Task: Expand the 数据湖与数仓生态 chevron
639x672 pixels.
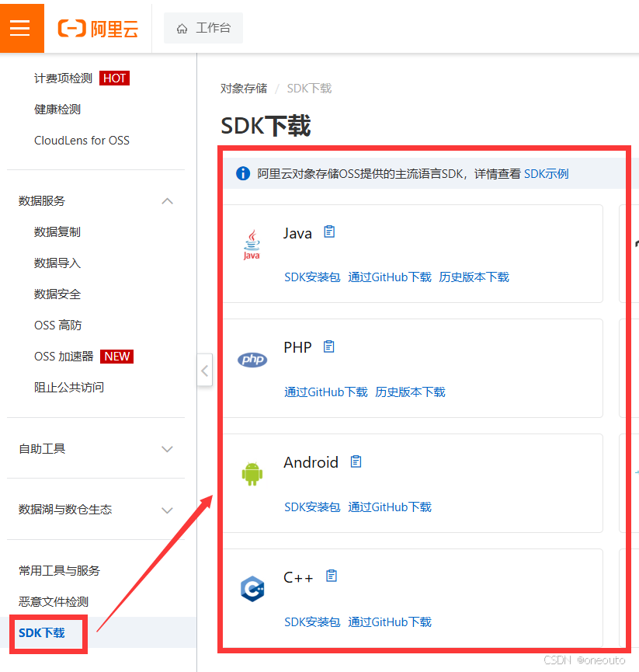Action: (x=167, y=510)
